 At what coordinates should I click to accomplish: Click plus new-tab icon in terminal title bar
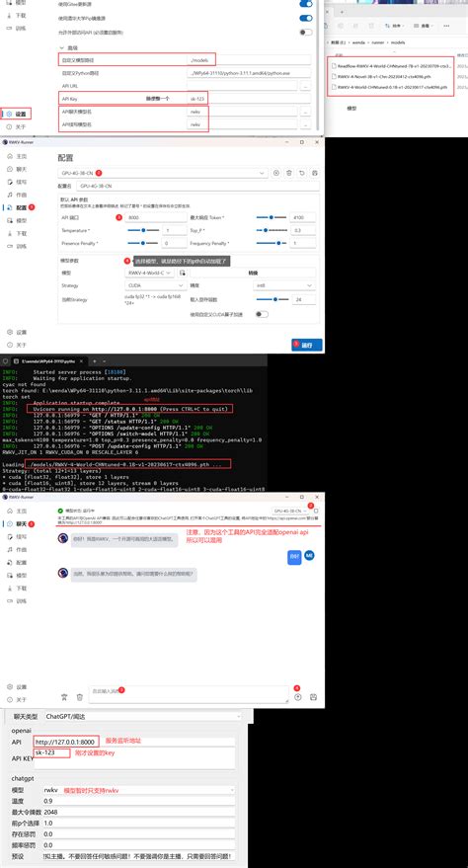coord(95,361)
